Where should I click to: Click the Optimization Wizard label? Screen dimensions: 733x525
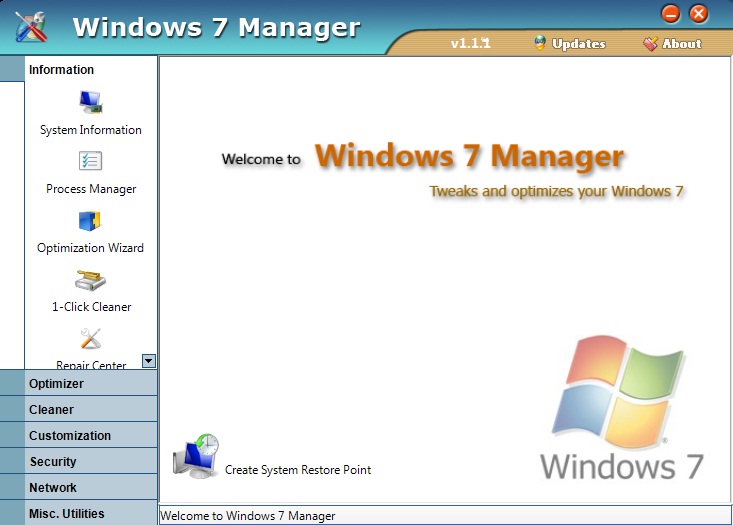click(90, 248)
